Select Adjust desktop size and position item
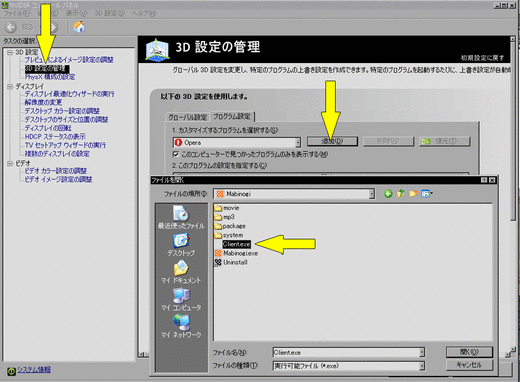The image size is (520, 382). tap(66, 119)
